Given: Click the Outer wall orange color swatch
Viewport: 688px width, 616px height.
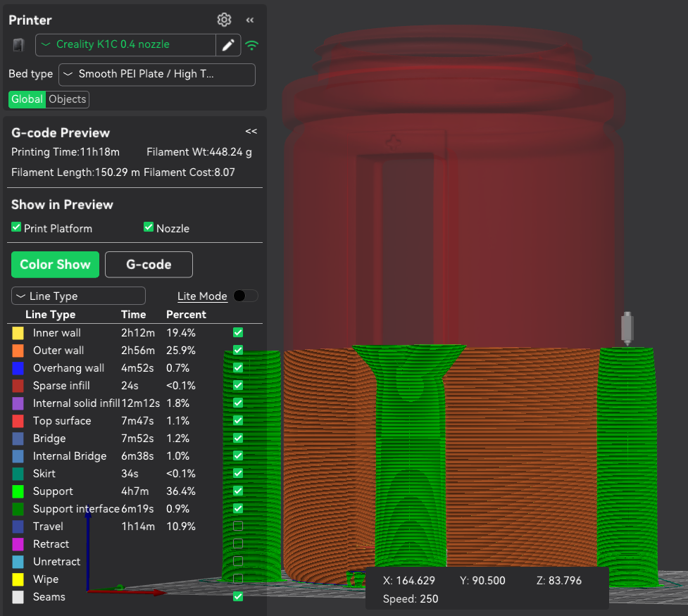Looking at the screenshot, I should click(x=18, y=350).
